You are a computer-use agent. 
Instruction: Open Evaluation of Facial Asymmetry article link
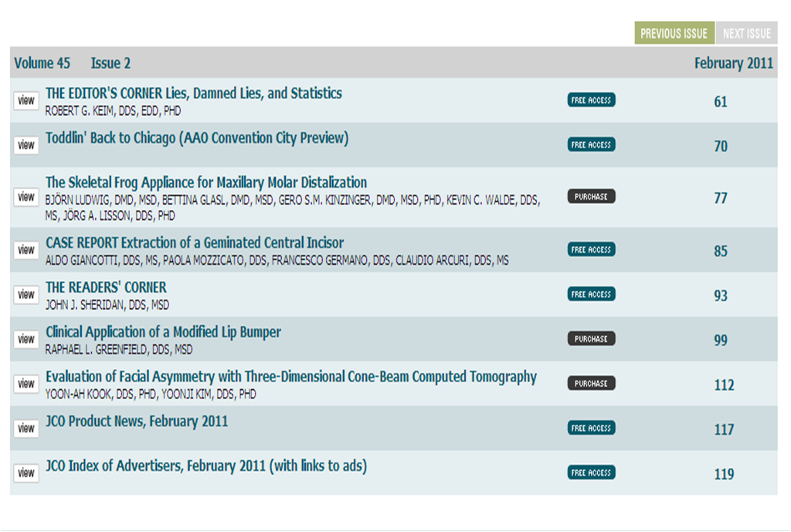(290, 377)
